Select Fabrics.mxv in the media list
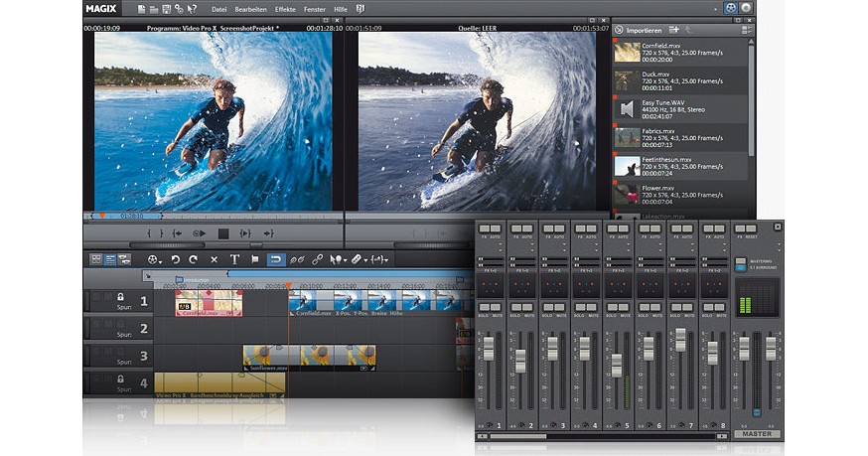This screenshot has height=456, width=868. tap(681, 138)
